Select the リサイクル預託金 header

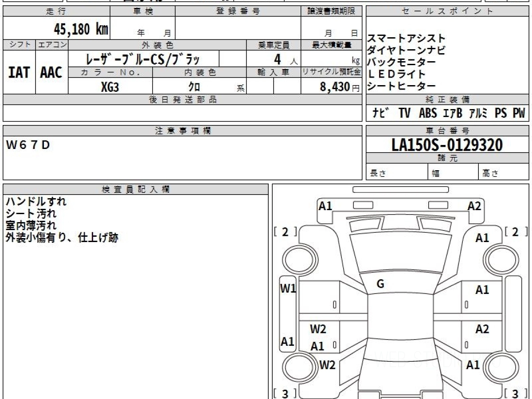click(x=331, y=72)
